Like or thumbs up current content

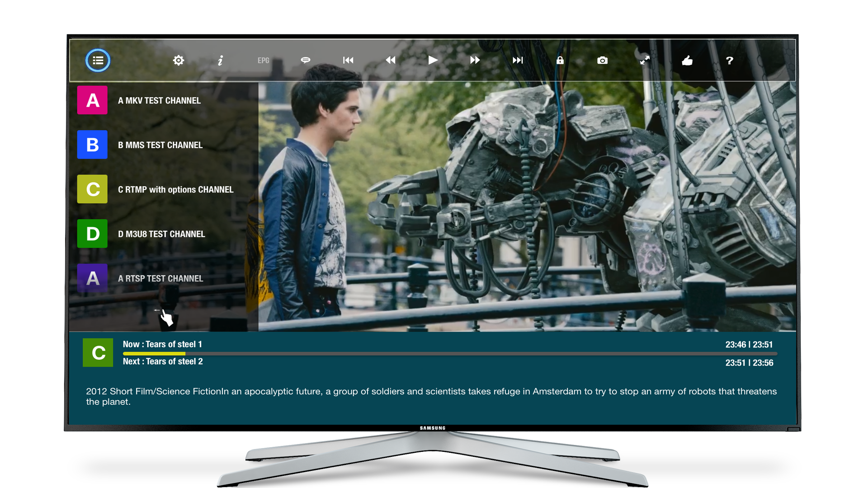(687, 60)
